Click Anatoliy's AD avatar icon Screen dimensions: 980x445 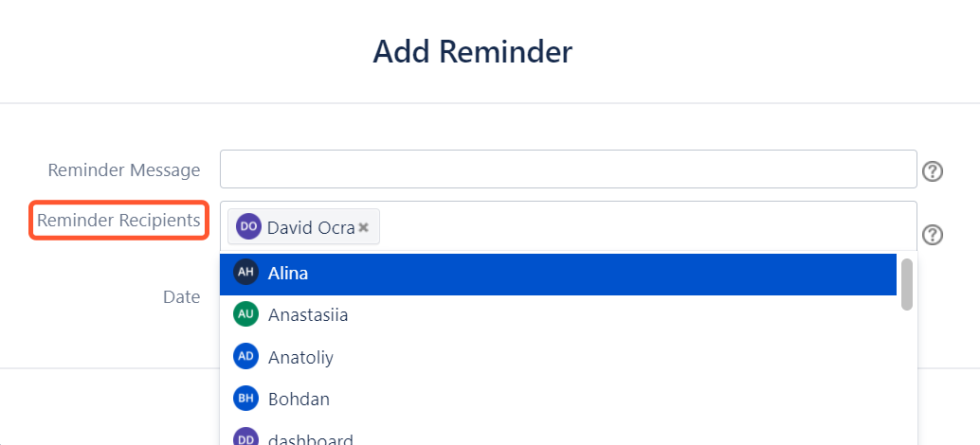click(245, 356)
